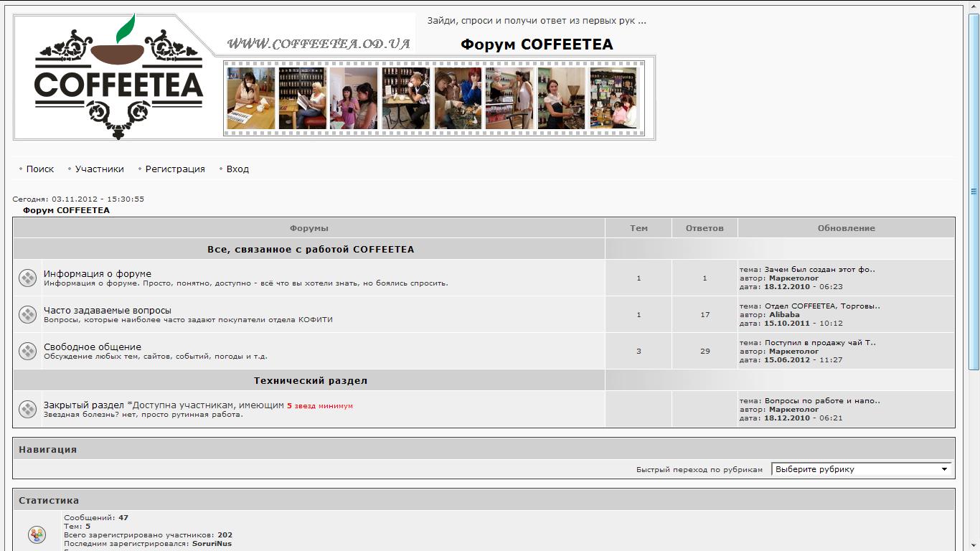Viewport: 980px width, 551px height.
Task: Open Маркетолог author link in Закрытый раздел row
Action: tap(793, 410)
